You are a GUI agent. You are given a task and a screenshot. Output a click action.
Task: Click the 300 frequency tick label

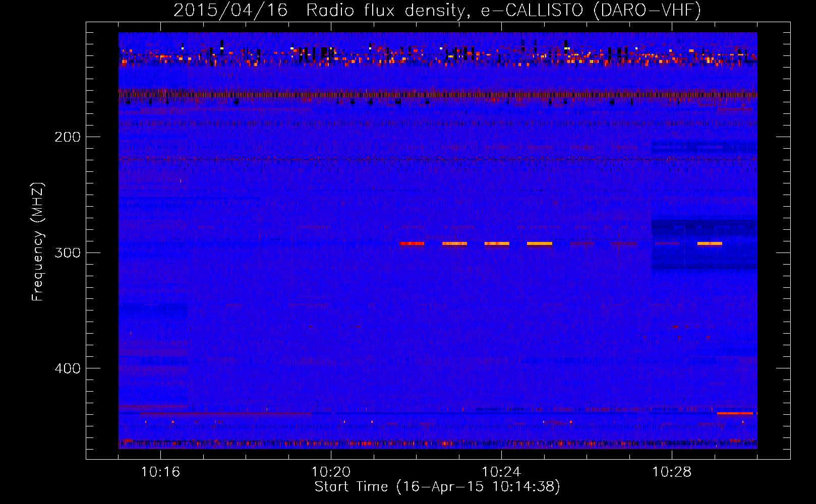pyautogui.click(x=68, y=253)
